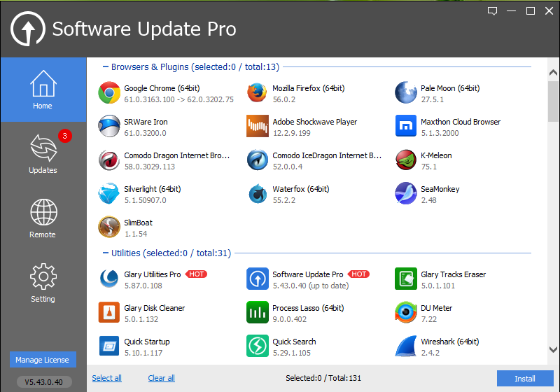Select the Glary Tracks Eraser icon
This screenshot has height=392, width=560.
(x=406, y=279)
